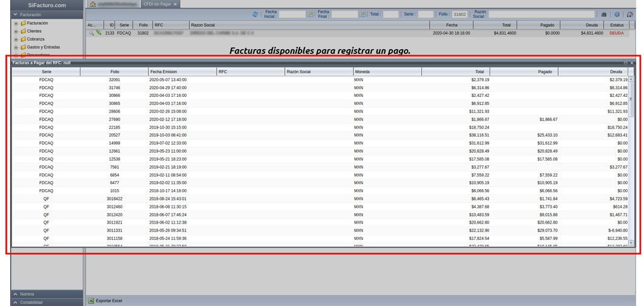Screen dimensions: 644x306
Task: Expand the Clientes folder in the sidebar
Action: click(16, 32)
